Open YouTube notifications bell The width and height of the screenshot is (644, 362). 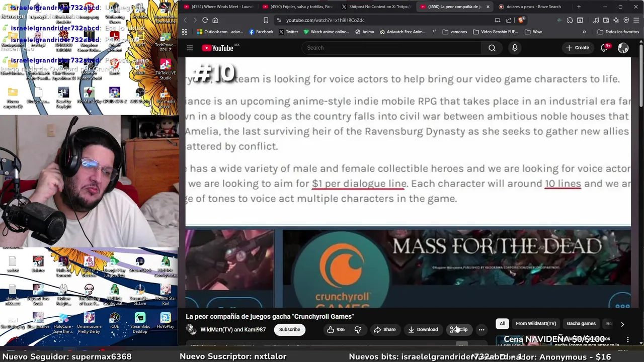pyautogui.click(x=604, y=48)
